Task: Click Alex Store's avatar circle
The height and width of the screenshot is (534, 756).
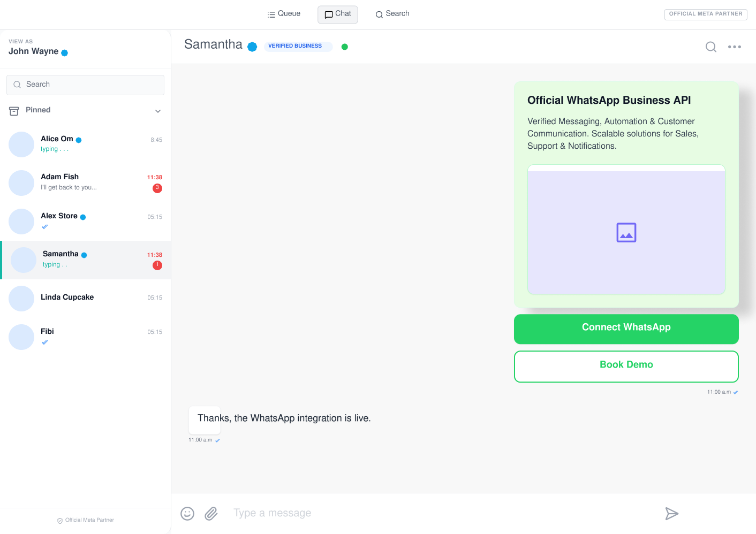Action: [21, 222]
